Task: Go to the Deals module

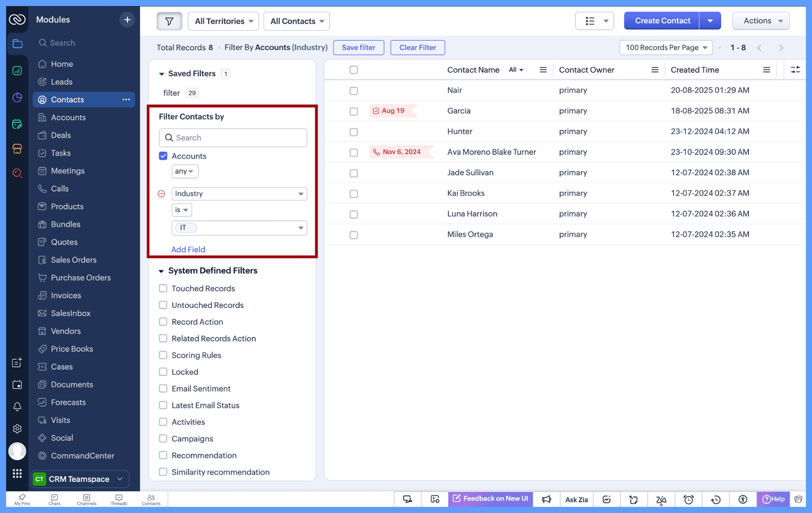Action: point(61,135)
